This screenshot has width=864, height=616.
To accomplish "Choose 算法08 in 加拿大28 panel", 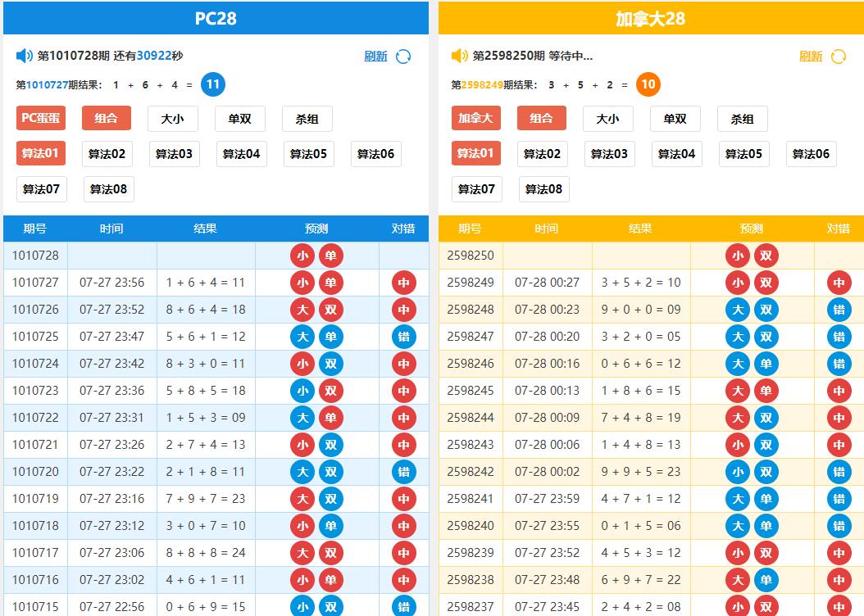I will coord(543,189).
